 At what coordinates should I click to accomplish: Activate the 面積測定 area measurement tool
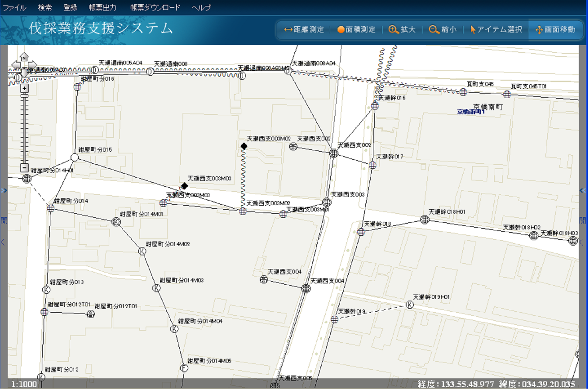(x=356, y=30)
